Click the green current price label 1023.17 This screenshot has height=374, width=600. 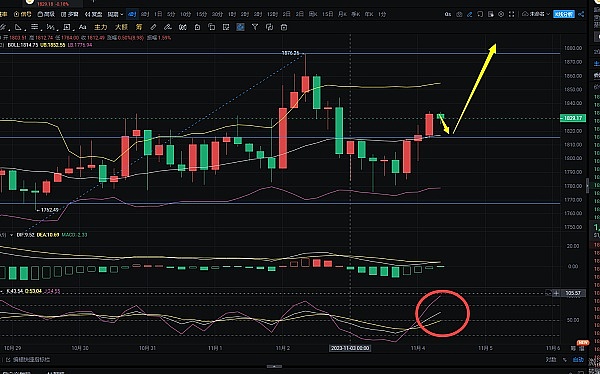point(572,118)
